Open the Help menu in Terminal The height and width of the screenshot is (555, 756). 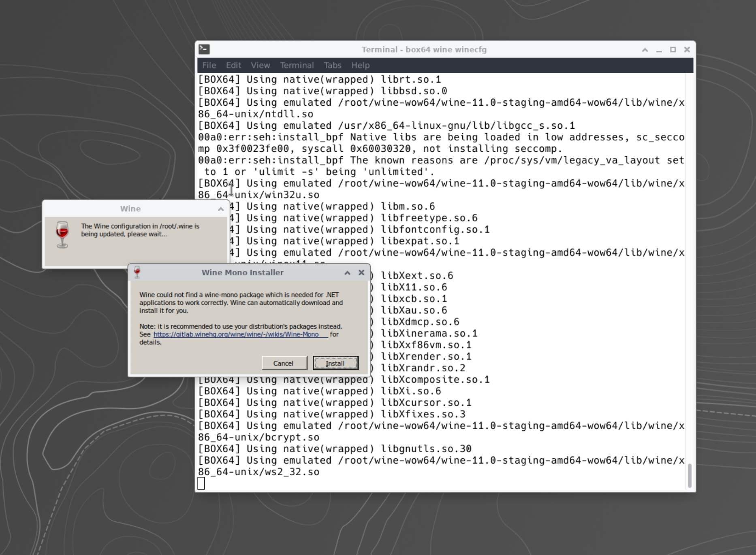360,65
